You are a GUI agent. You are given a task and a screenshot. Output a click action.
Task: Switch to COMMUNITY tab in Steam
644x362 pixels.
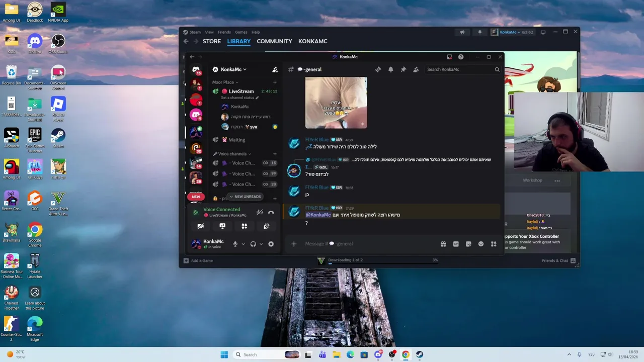coord(274,41)
